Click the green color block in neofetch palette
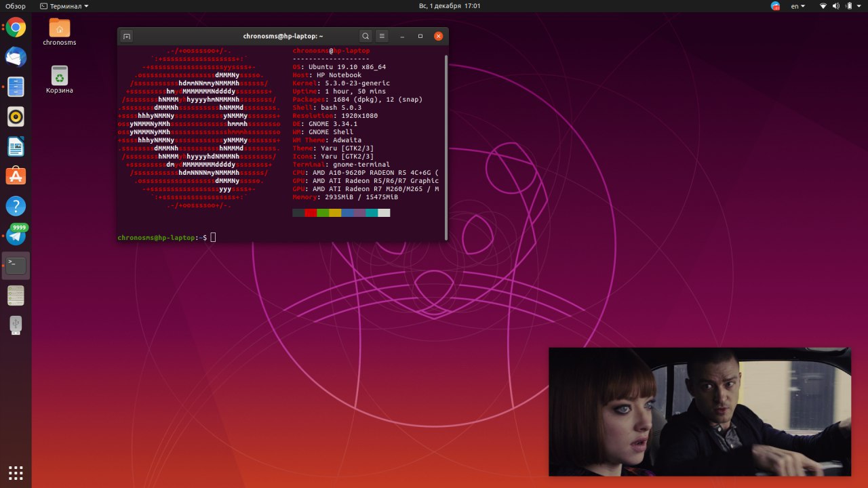This screenshot has height=488, width=868. point(323,213)
